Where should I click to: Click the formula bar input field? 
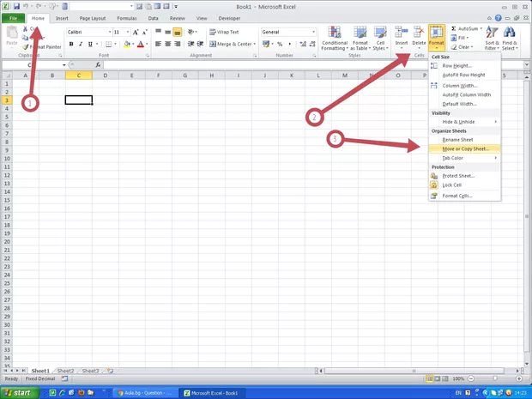point(313,65)
